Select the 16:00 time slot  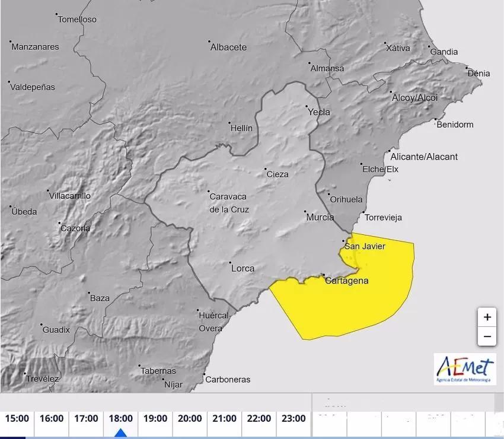coord(52,419)
